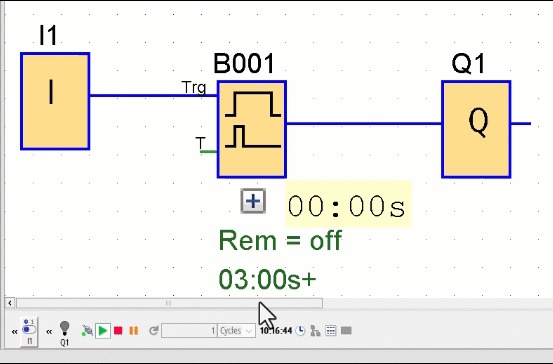Click the wire between B001 and Q1
Screen dimensions: 553x364
point(364,123)
